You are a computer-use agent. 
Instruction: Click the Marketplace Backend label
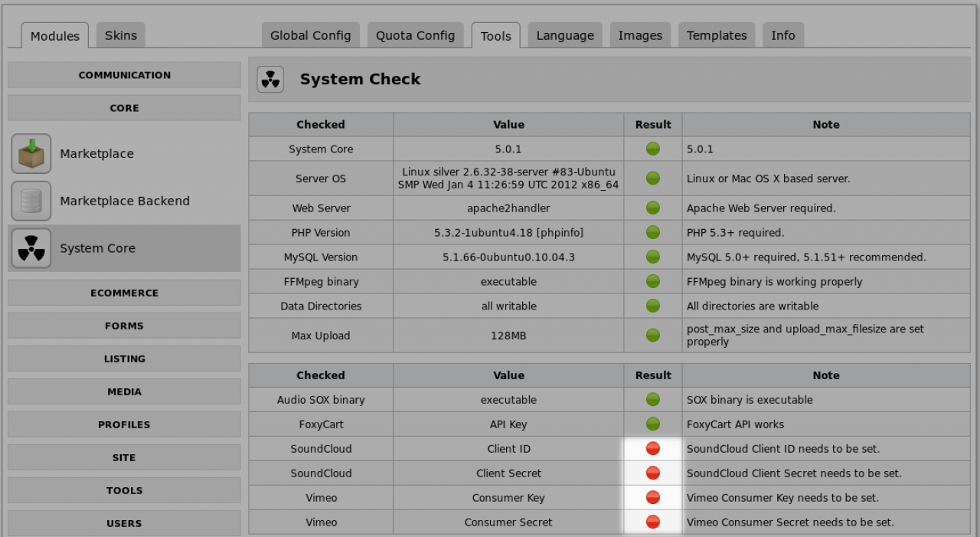[125, 201]
